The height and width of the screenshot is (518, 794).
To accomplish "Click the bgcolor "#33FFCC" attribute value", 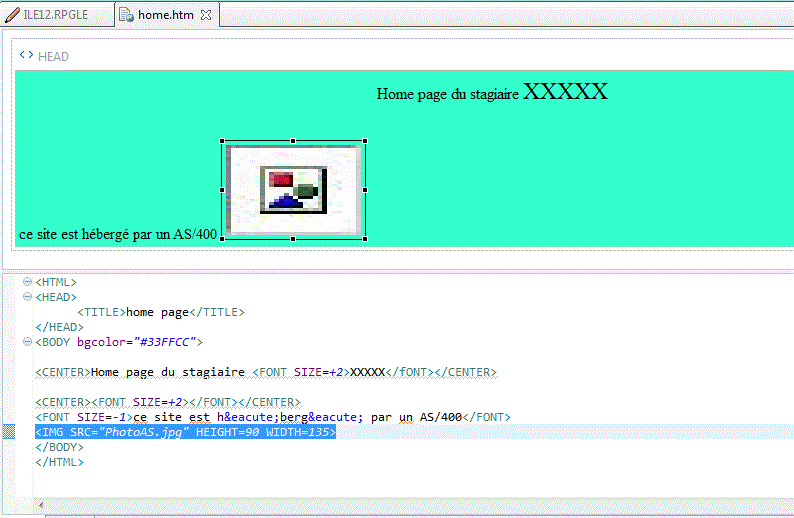I will click(x=165, y=342).
